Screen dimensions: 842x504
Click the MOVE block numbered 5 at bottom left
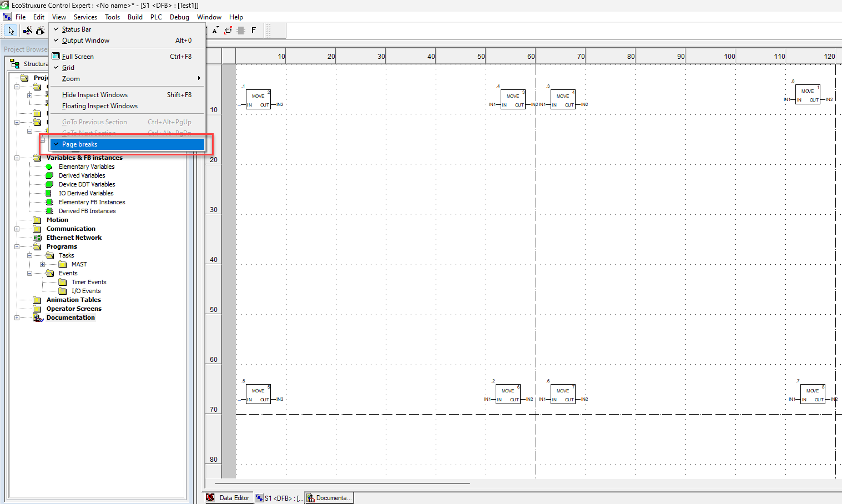[258, 394]
